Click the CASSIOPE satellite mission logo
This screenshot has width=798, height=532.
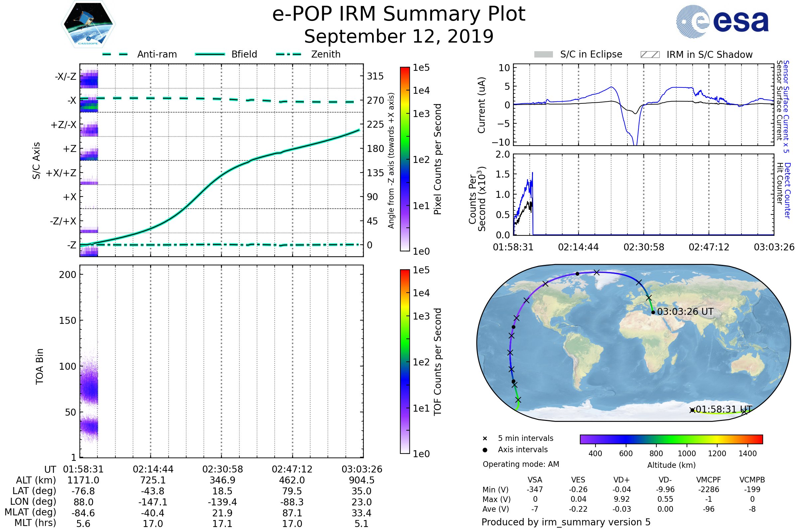(88, 24)
